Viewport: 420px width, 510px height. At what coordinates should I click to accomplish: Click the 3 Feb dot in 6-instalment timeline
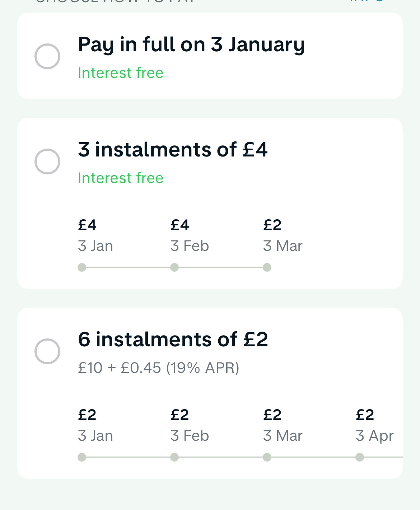(174, 457)
